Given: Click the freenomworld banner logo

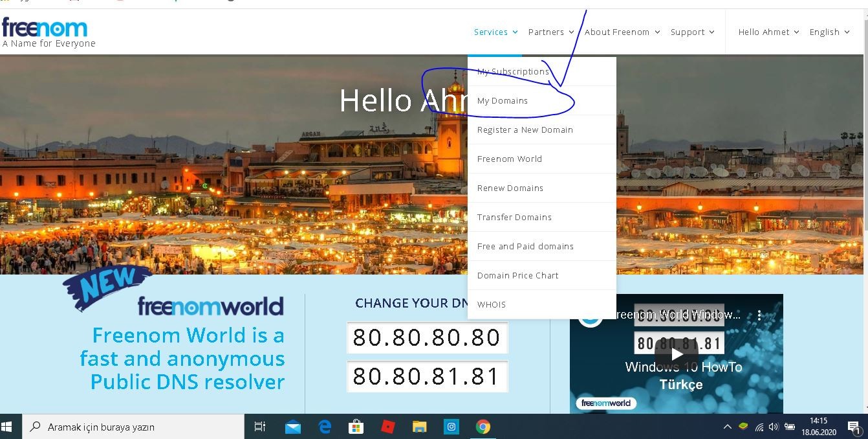Looking at the screenshot, I should click(211, 306).
